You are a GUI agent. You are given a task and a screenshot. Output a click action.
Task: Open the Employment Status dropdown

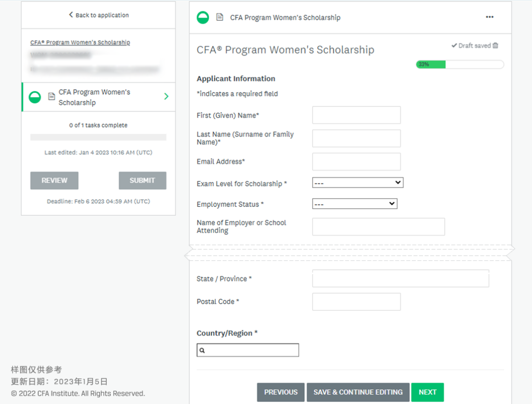[x=355, y=203]
